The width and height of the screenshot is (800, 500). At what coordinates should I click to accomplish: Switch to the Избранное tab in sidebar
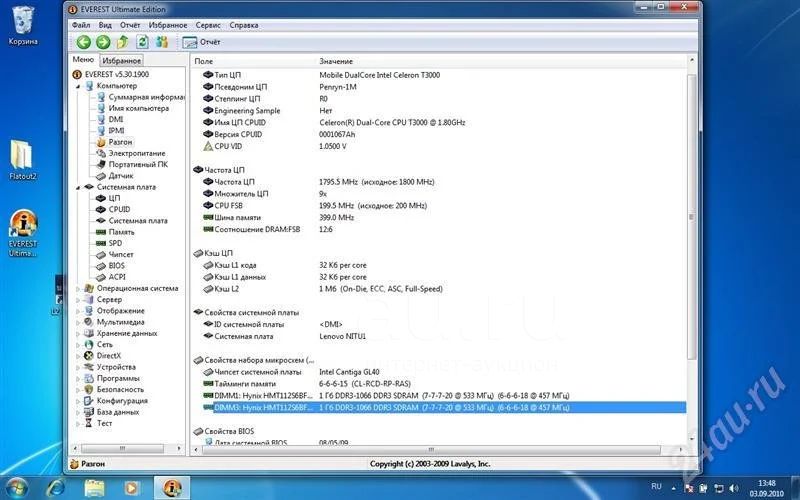click(x=121, y=60)
